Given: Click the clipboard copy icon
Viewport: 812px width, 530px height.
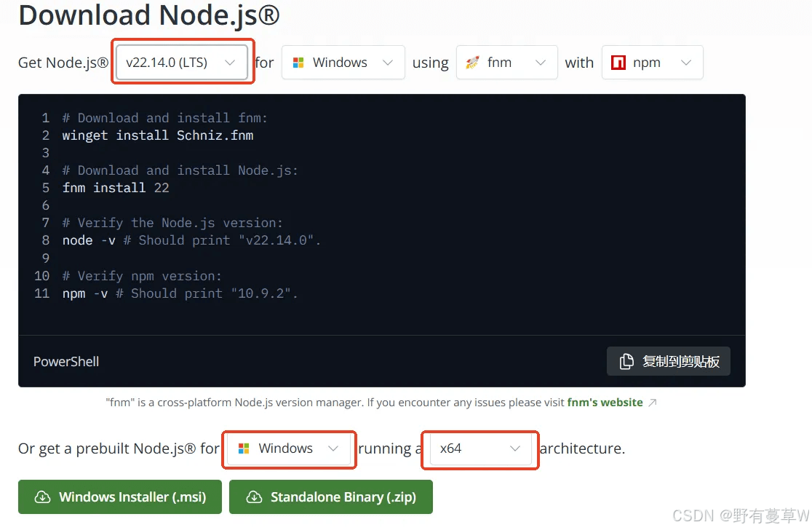Looking at the screenshot, I should pos(626,361).
